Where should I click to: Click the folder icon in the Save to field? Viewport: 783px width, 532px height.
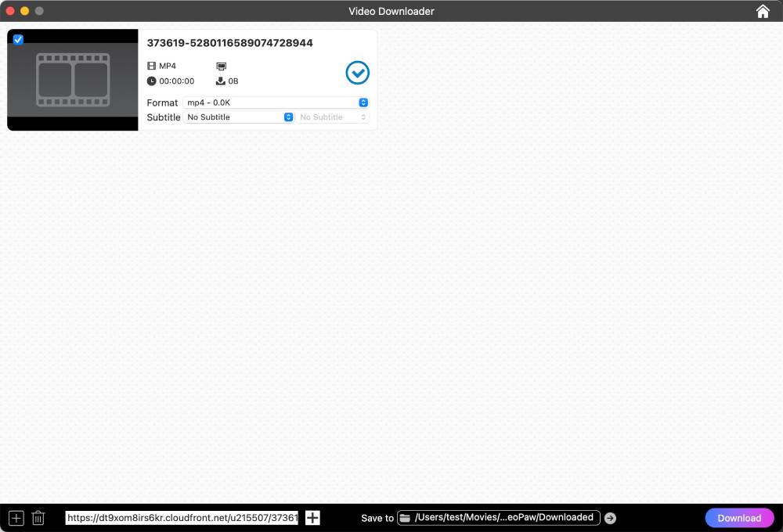(404, 517)
